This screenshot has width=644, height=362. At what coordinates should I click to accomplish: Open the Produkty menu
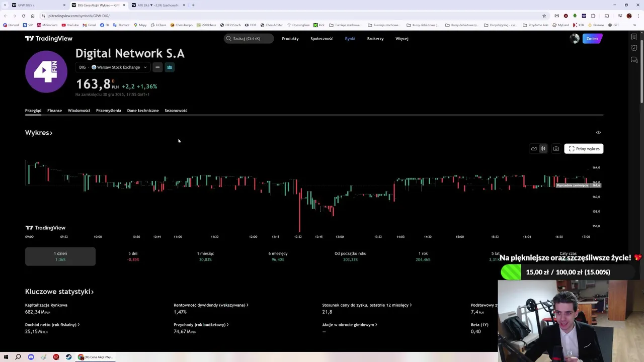click(x=290, y=39)
